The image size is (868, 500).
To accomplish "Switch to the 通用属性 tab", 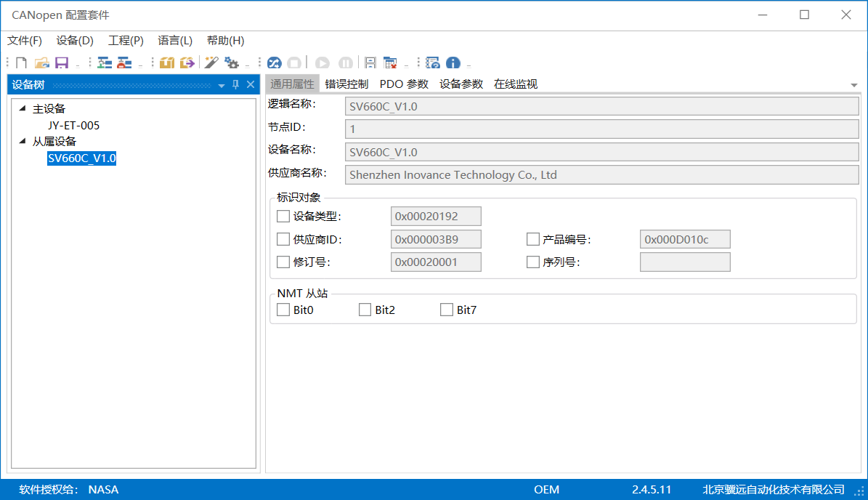I will [292, 84].
